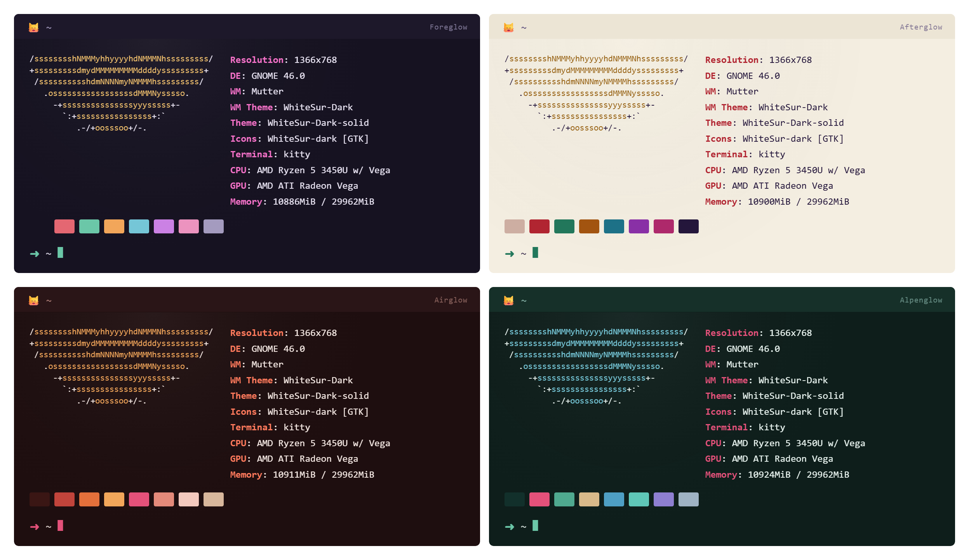Pick the beige first swatch in Afterglow
The height and width of the screenshot is (560, 964).
pyautogui.click(x=515, y=226)
